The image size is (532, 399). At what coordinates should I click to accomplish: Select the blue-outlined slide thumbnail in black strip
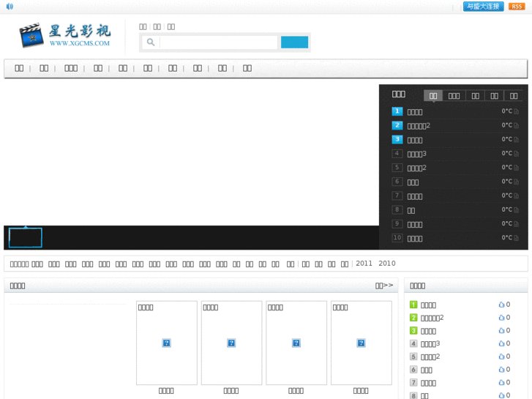pos(26,237)
